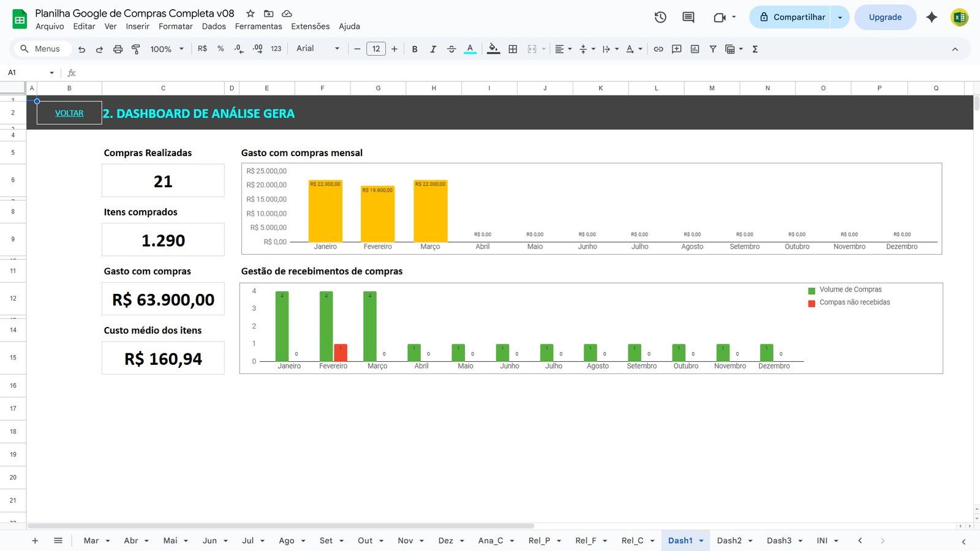Open the Dados menu
The image size is (980, 551).
[213, 26]
